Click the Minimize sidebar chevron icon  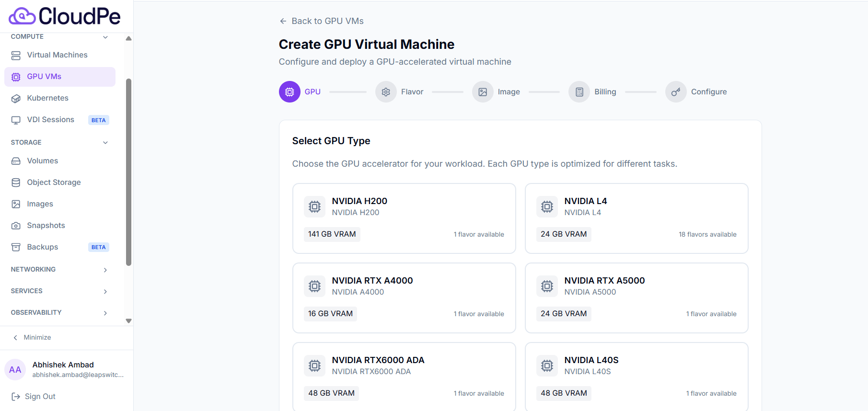[15, 338]
